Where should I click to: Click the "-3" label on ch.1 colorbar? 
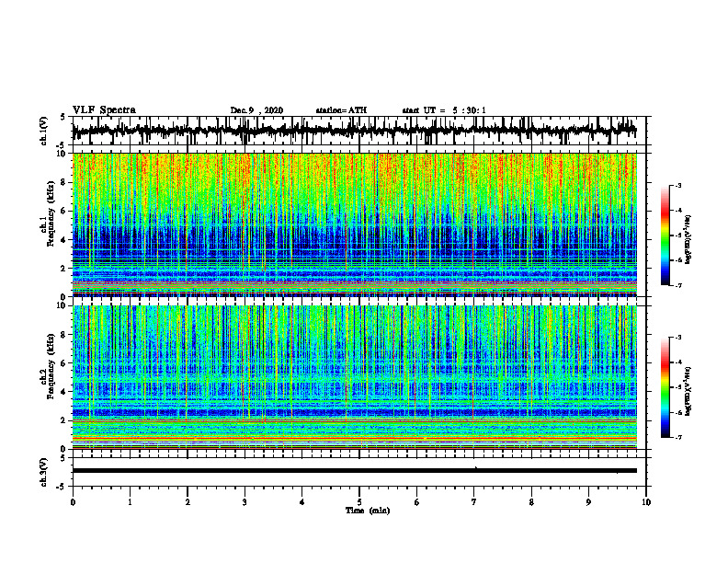click(x=678, y=186)
